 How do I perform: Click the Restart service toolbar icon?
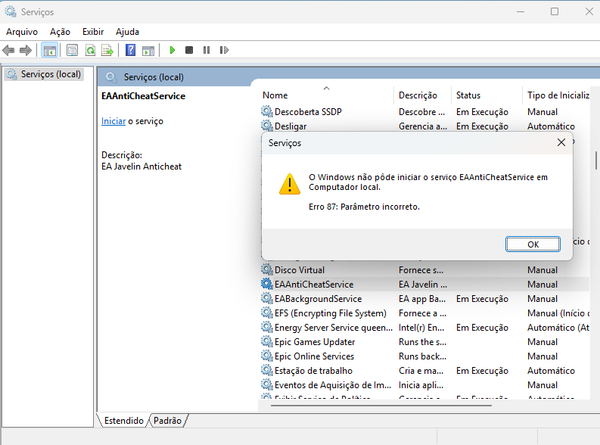pyautogui.click(x=223, y=50)
